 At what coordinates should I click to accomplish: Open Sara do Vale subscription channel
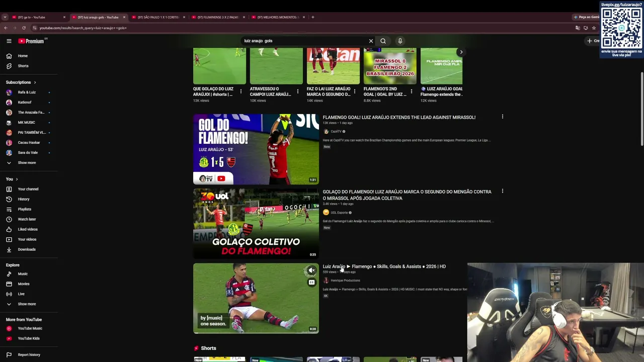tap(28, 153)
